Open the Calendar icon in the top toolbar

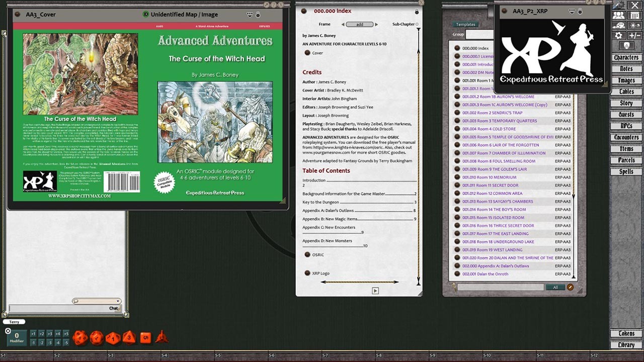[635, 15]
